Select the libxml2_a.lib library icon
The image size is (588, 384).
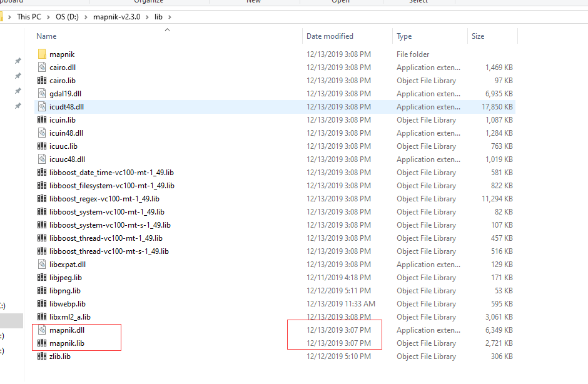tap(41, 316)
